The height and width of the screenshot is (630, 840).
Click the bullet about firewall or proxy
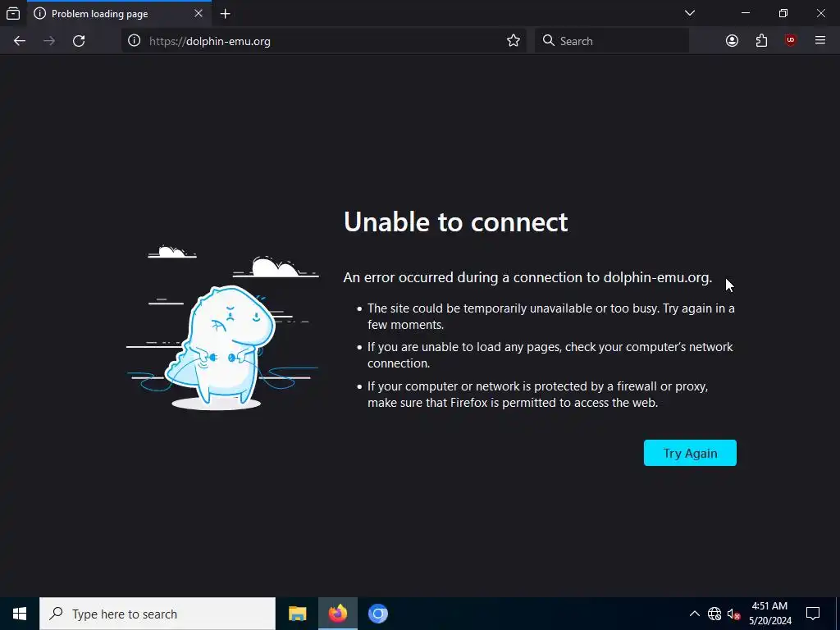[x=538, y=395]
